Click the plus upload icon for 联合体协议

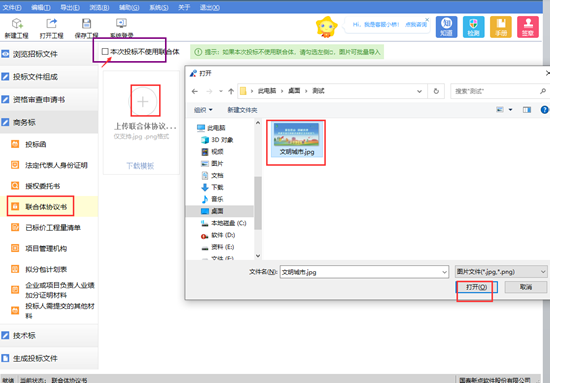click(x=143, y=101)
